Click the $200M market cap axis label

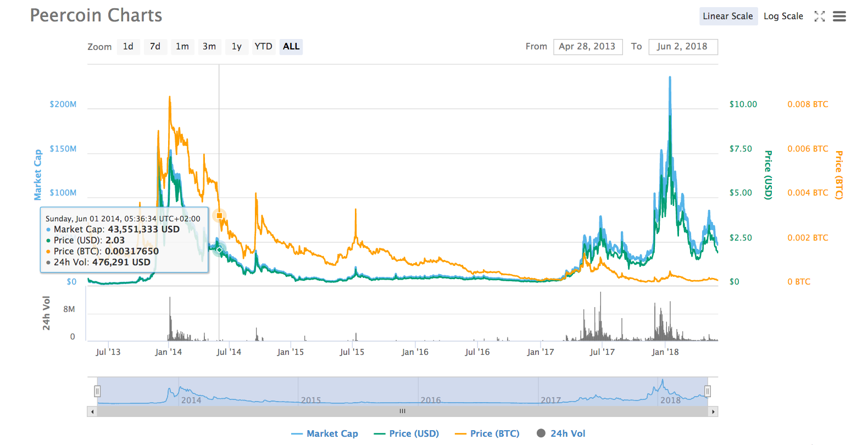pyautogui.click(x=63, y=104)
